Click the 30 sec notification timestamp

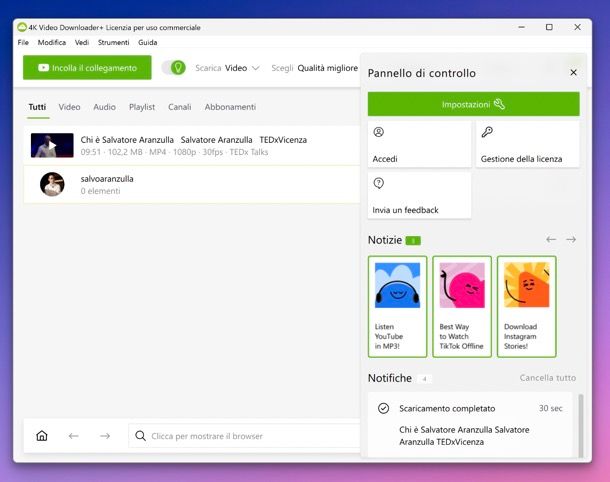coord(550,408)
